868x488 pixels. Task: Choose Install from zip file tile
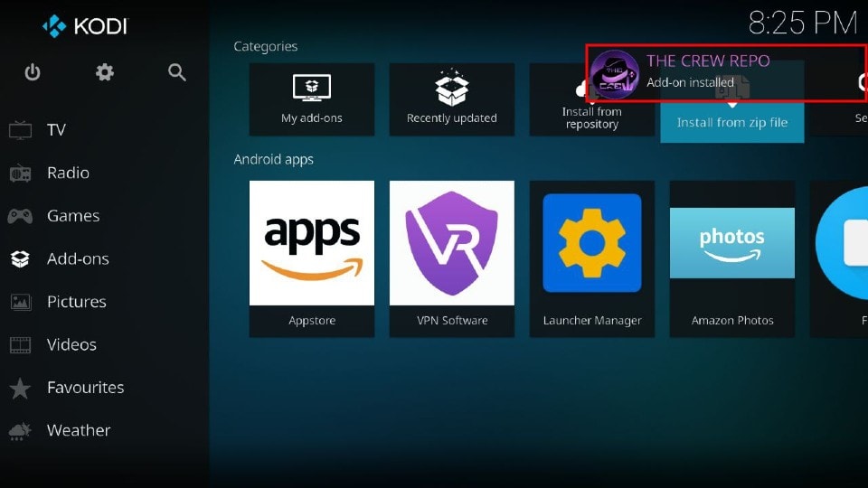(731, 102)
